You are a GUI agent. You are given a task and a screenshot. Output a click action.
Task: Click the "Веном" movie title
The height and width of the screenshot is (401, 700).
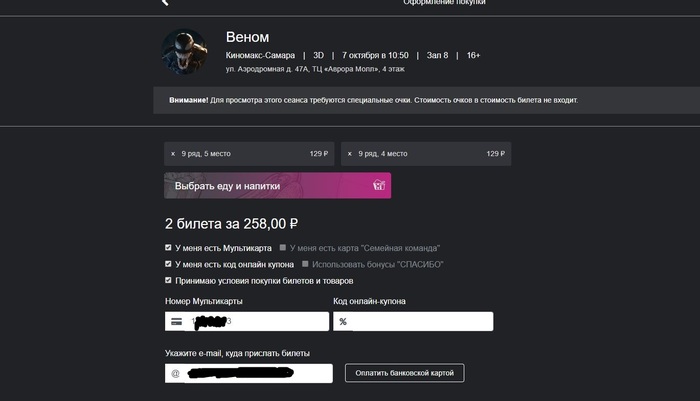click(x=248, y=37)
